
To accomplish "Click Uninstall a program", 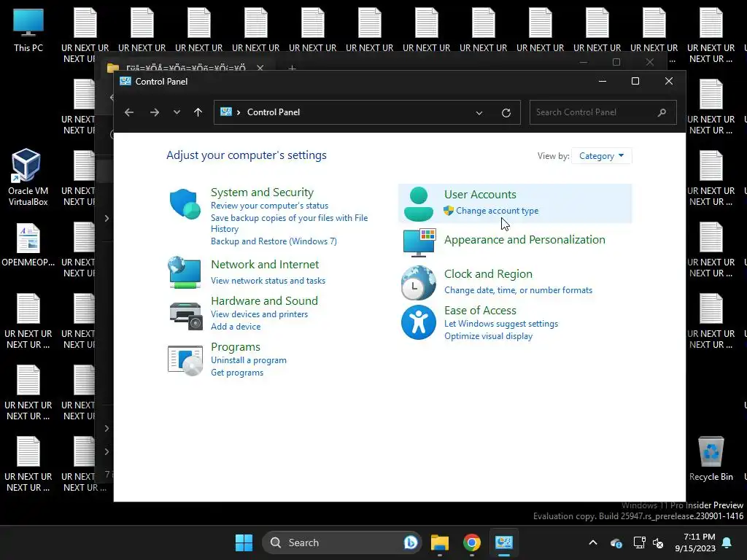I will (x=249, y=360).
